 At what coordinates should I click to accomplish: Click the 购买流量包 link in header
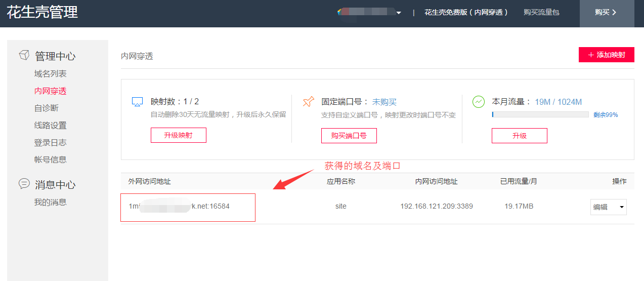click(541, 12)
